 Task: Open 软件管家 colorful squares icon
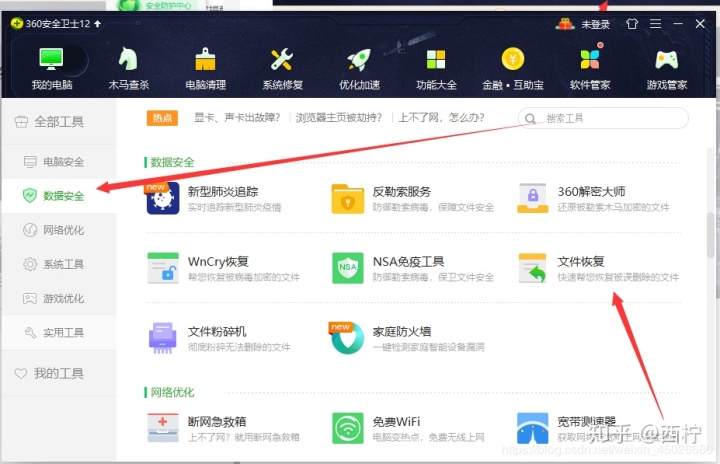pos(590,58)
